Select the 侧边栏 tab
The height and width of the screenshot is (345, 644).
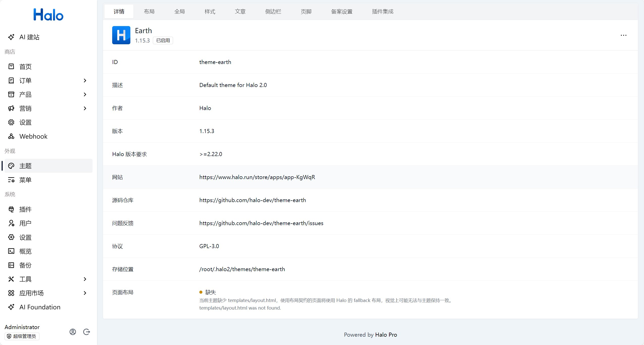273,11
